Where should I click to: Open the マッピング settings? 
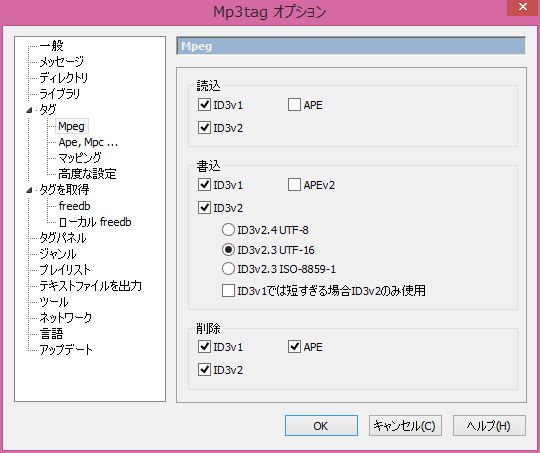click(x=80, y=158)
